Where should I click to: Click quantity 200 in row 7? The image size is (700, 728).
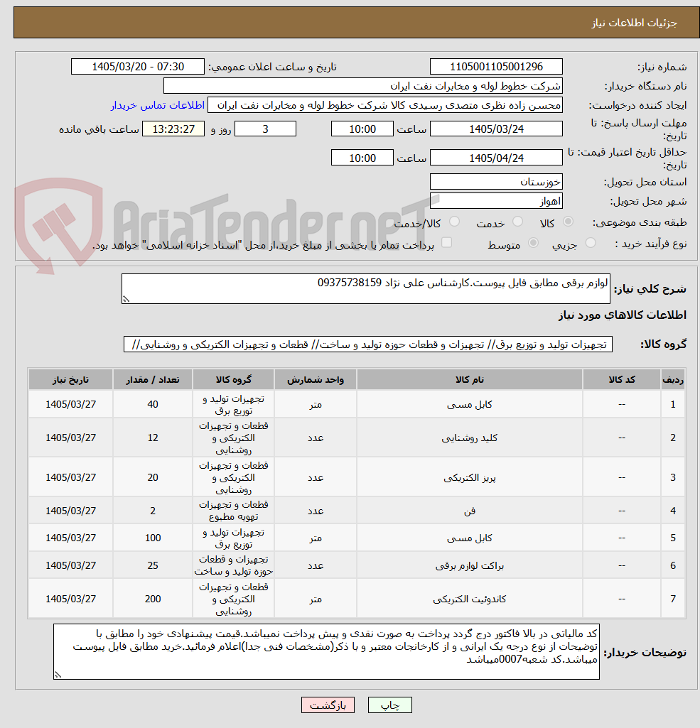pos(152,599)
